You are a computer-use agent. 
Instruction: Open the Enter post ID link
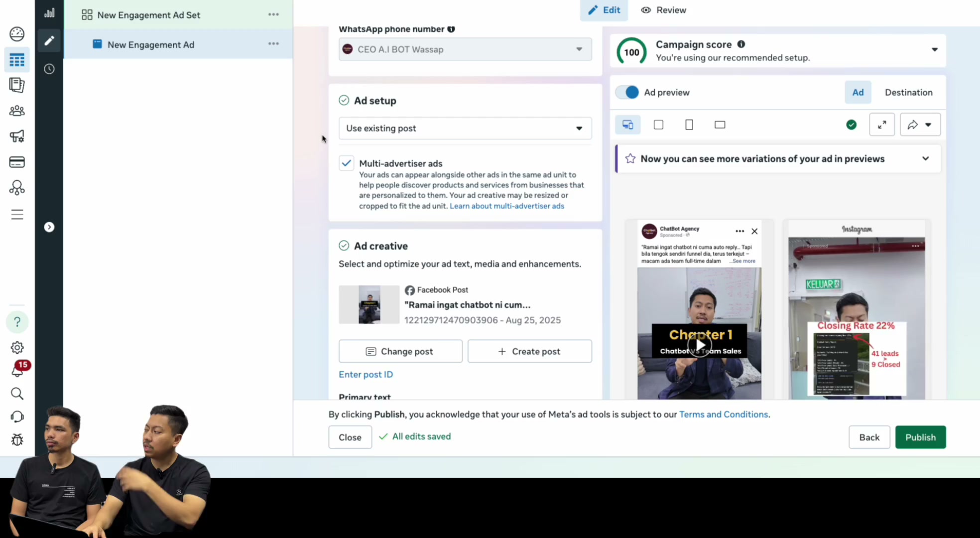click(x=366, y=374)
